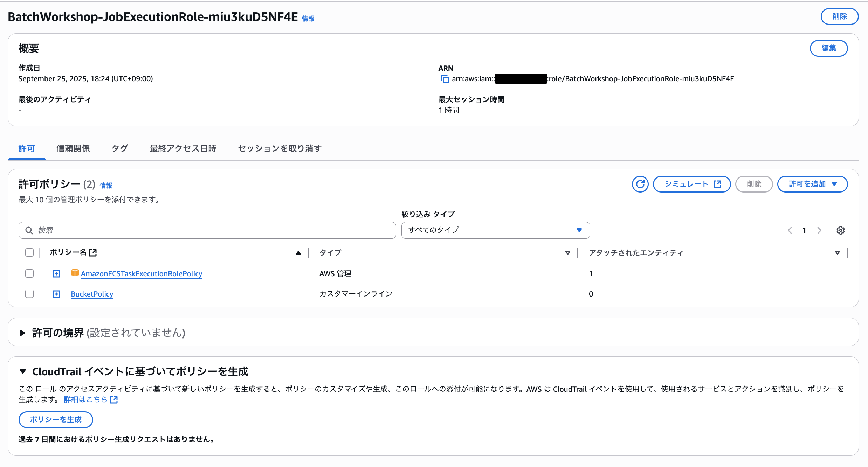This screenshot has width=868, height=467.
Task: Open table preferences gear icon
Action: (840, 230)
